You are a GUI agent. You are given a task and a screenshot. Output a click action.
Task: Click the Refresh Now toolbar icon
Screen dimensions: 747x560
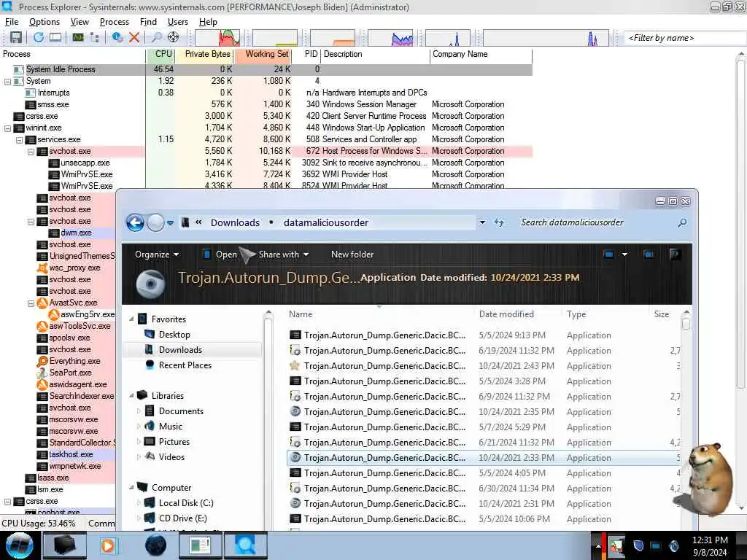click(39, 37)
